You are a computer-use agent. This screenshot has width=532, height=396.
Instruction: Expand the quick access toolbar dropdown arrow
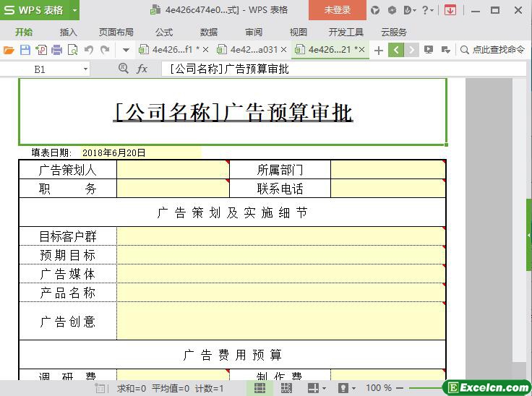(x=126, y=50)
